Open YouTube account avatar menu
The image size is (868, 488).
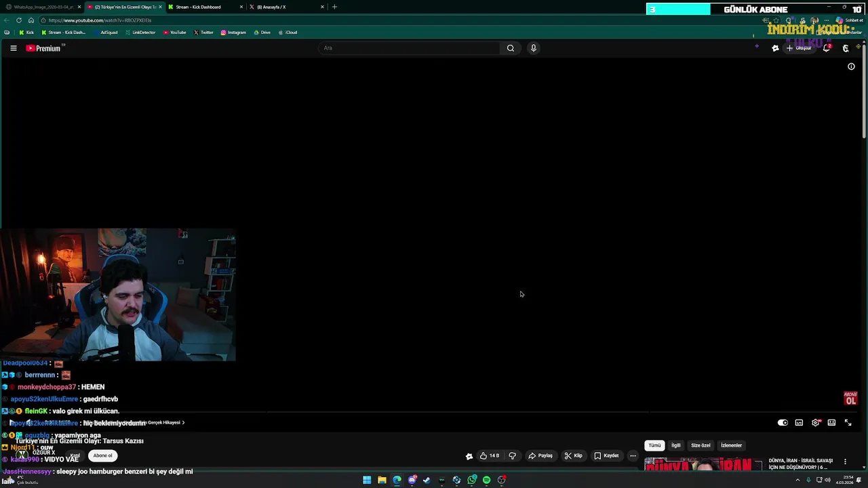tap(846, 48)
